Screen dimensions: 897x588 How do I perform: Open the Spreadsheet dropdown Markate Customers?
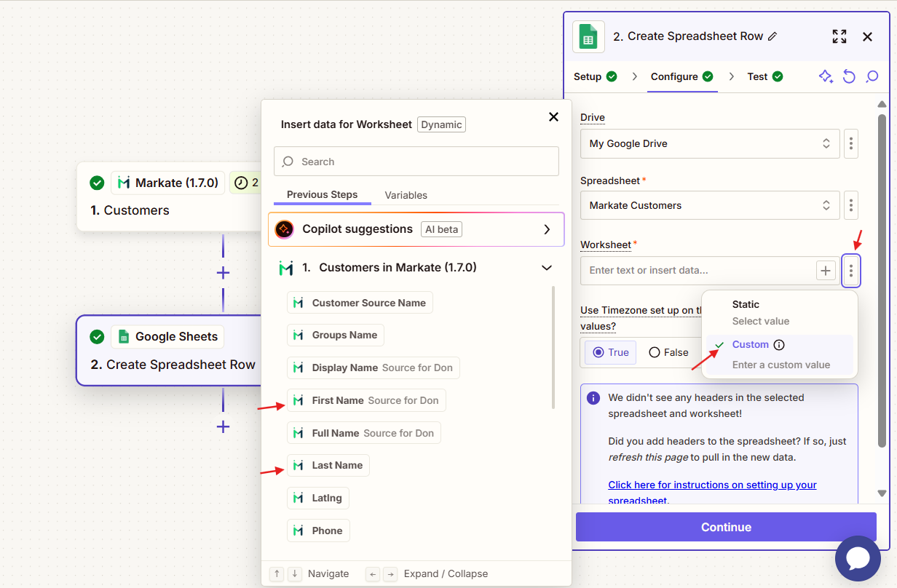pyautogui.click(x=710, y=205)
